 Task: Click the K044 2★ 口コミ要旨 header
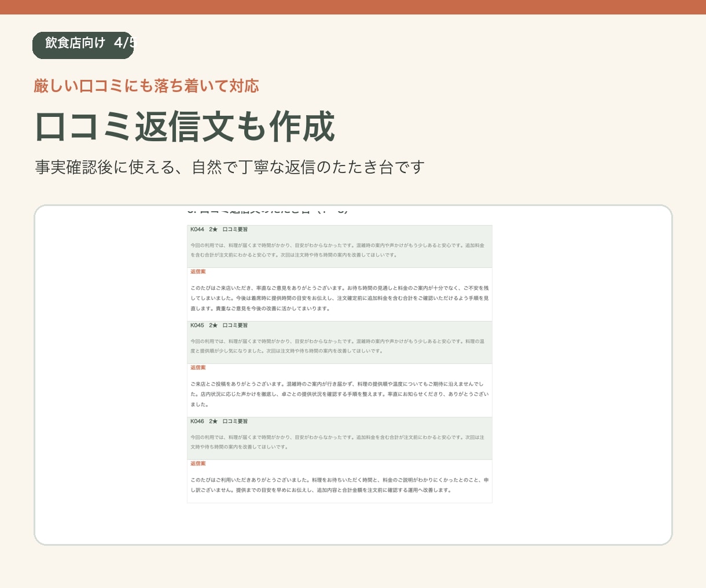(x=219, y=230)
